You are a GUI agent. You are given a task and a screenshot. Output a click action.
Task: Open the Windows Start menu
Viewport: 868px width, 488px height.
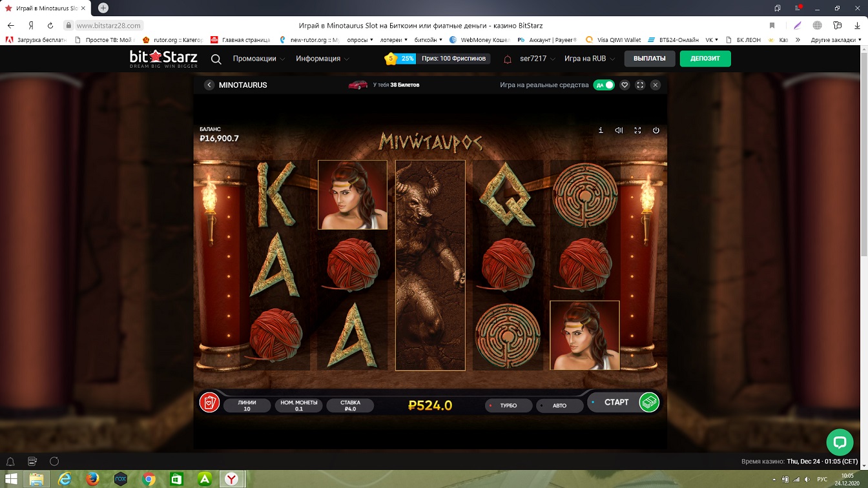point(12,479)
